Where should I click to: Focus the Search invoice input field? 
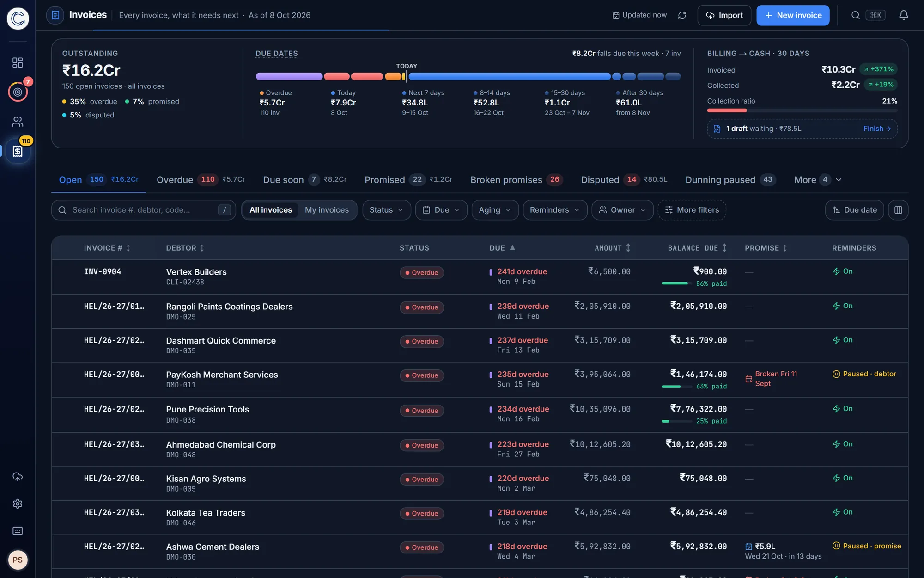(x=144, y=210)
